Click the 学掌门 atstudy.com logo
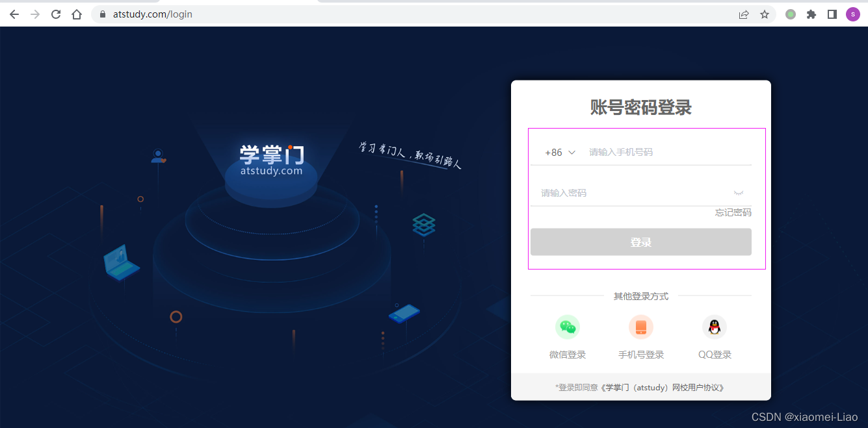Viewport: 868px width, 428px height. (271, 160)
